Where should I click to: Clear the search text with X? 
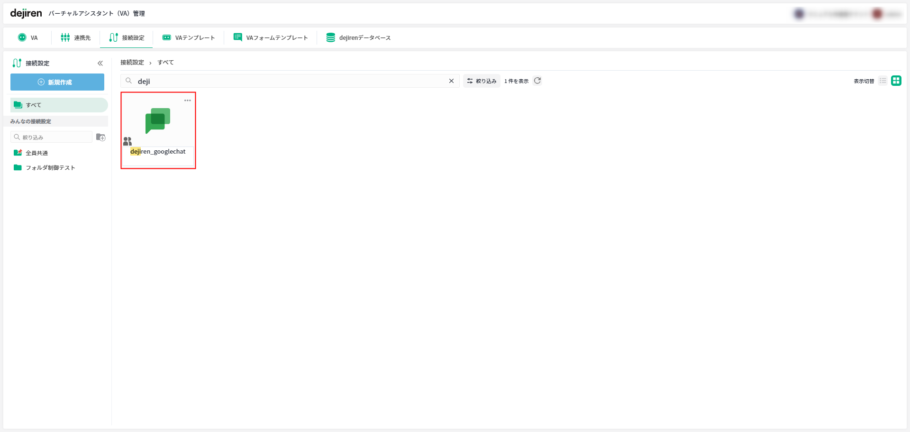tap(451, 81)
